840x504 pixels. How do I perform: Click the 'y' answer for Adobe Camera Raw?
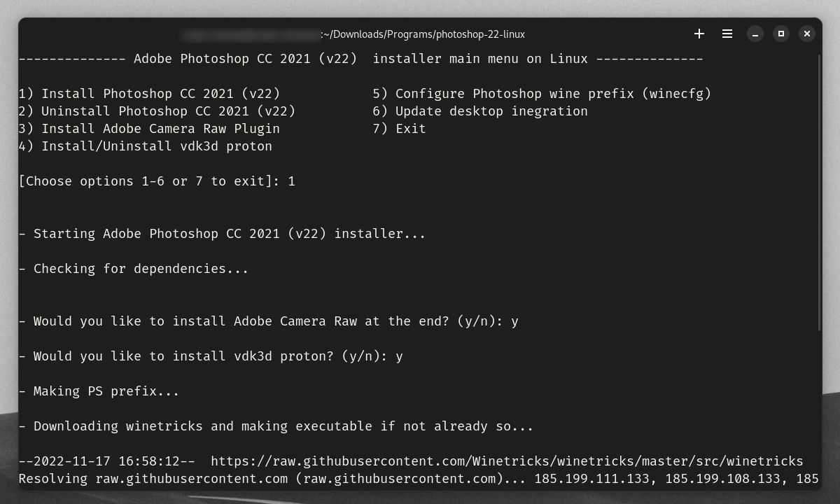pyautogui.click(x=515, y=321)
